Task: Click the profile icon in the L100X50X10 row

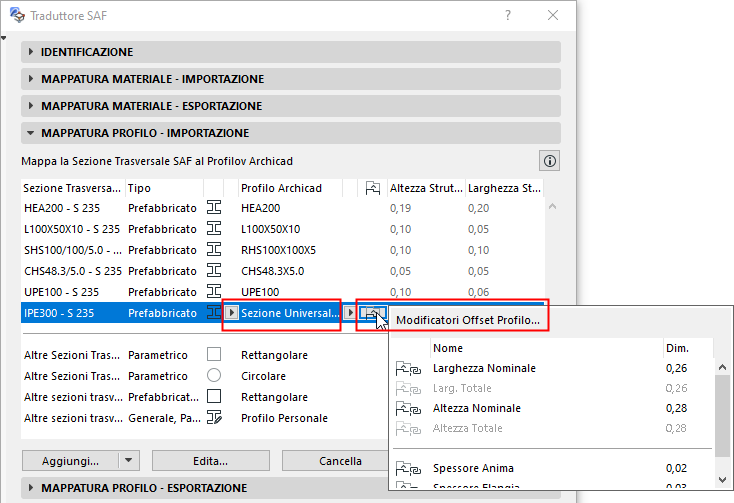Action: pyautogui.click(x=214, y=228)
